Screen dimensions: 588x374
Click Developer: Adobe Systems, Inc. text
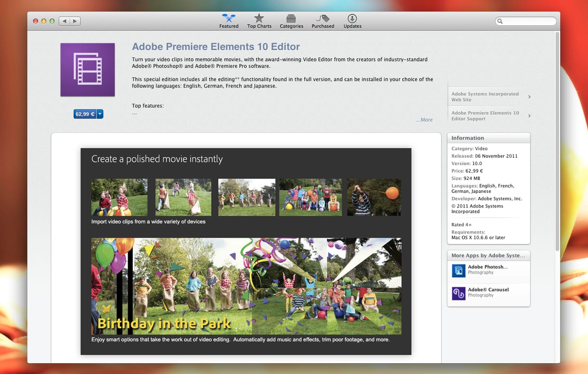tap(487, 198)
